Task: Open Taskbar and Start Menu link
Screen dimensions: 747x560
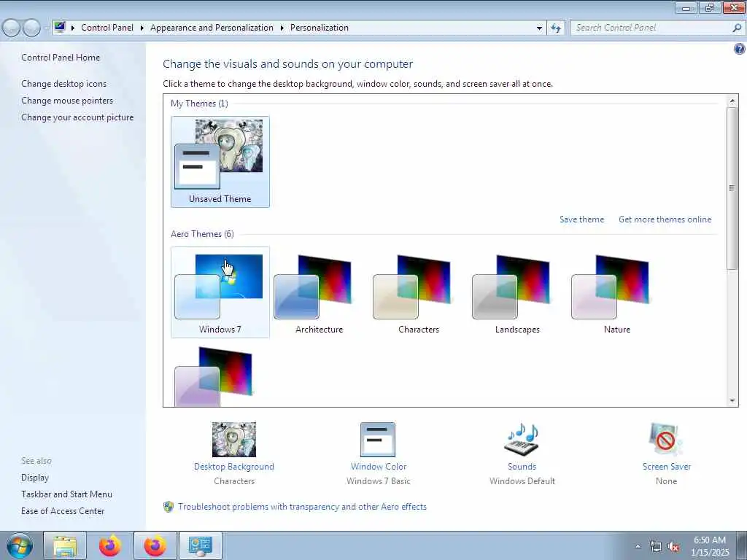Action: [66, 494]
